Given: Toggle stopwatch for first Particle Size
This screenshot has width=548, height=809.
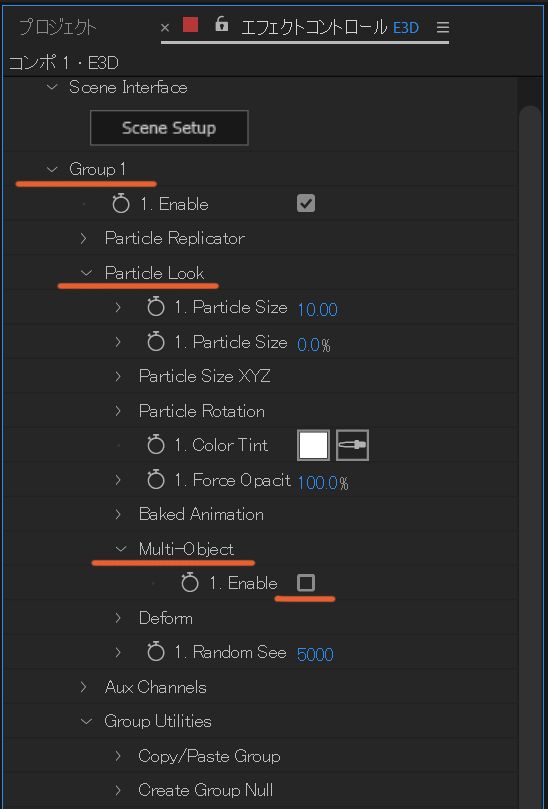Looking at the screenshot, I should [155, 308].
